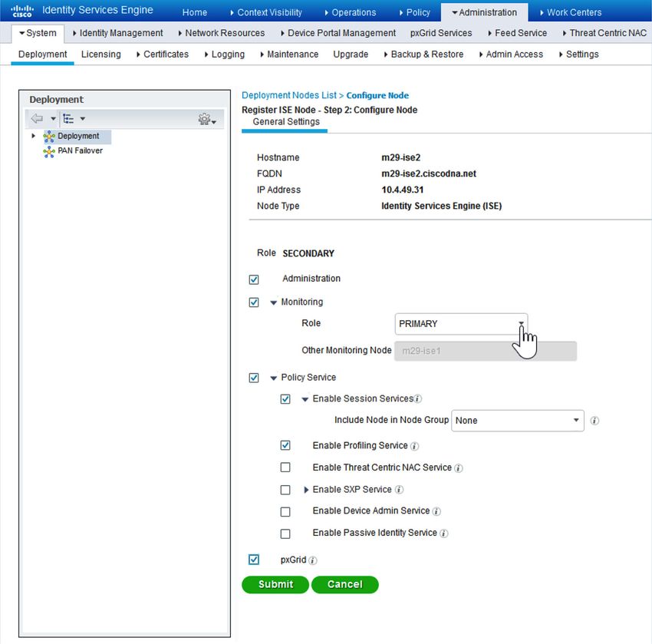The width and height of the screenshot is (652, 644).
Task: Collapse Enable Session Services options
Action: [x=305, y=399]
